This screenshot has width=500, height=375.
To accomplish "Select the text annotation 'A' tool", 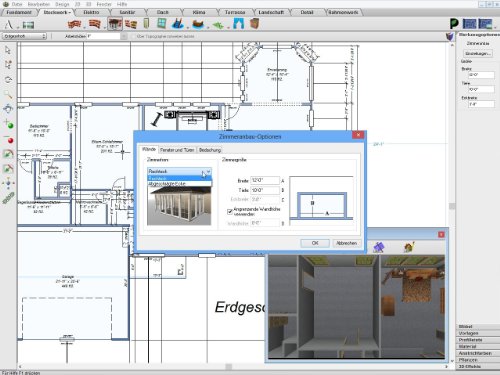I will point(9,24).
